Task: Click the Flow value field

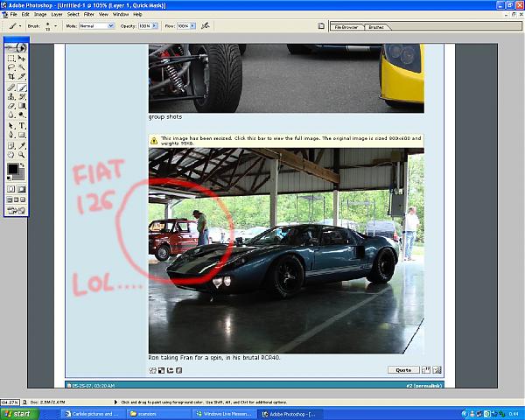Action: point(183,25)
